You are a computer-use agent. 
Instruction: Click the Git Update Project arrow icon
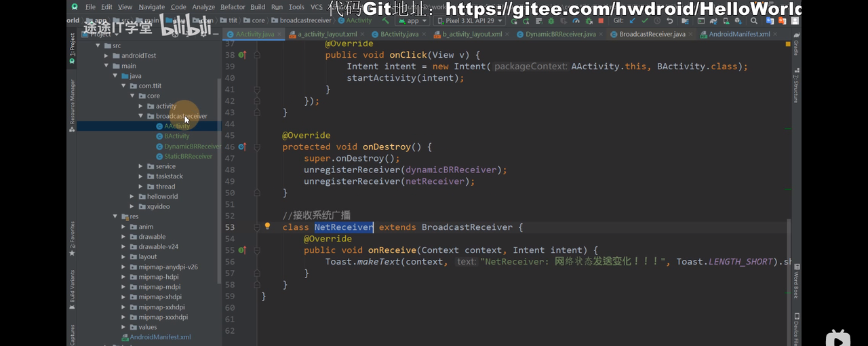click(632, 21)
